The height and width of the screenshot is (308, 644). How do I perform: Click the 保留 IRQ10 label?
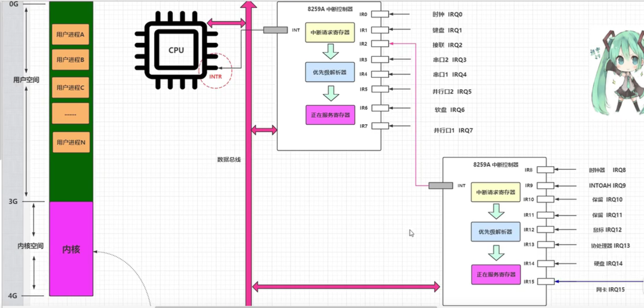(607, 200)
